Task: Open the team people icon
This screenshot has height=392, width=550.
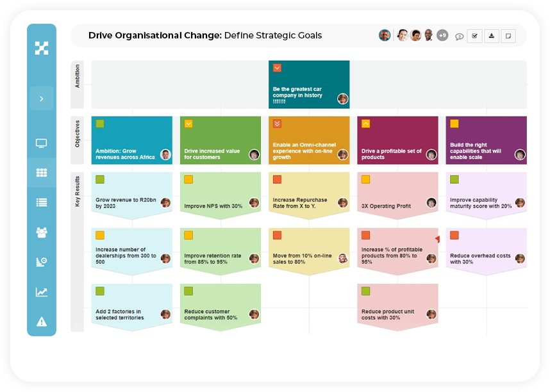Action: click(x=42, y=233)
